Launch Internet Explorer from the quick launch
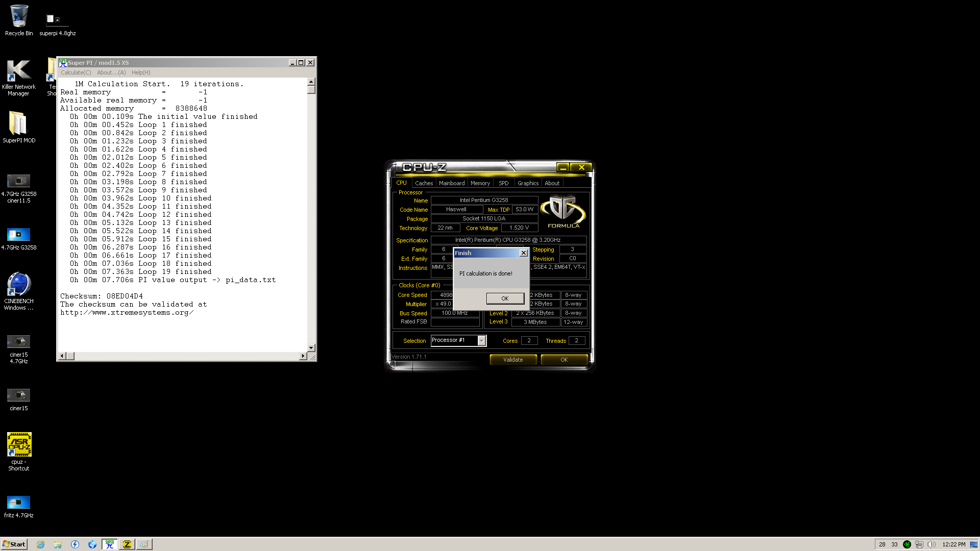Image resolution: width=980 pixels, height=551 pixels. pyautogui.click(x=41, y=544)
